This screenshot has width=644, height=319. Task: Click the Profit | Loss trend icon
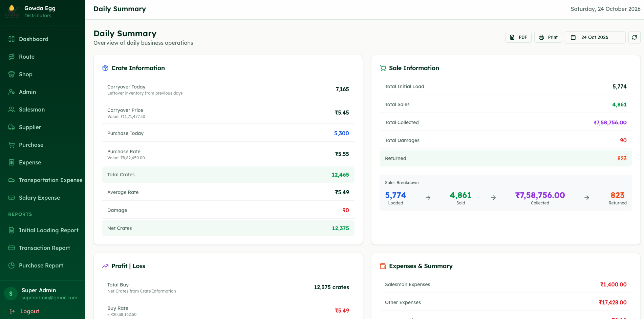(105, 266)
